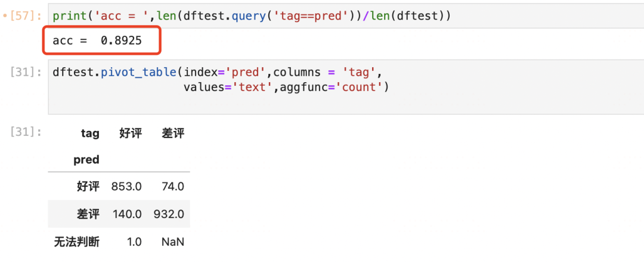Click the 好评 row index label
The height and width of the screenshot is (262, 644).
88,187
